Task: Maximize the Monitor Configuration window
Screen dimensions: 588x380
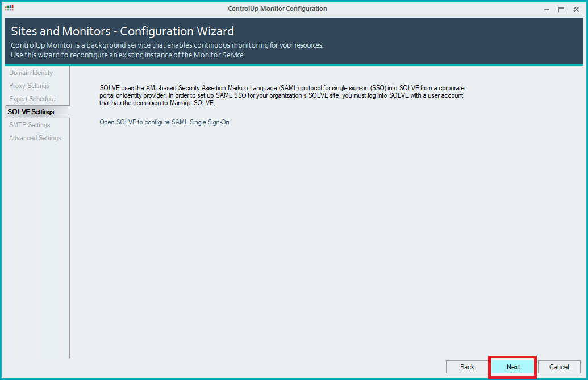Action: click(x=561, y=10)
